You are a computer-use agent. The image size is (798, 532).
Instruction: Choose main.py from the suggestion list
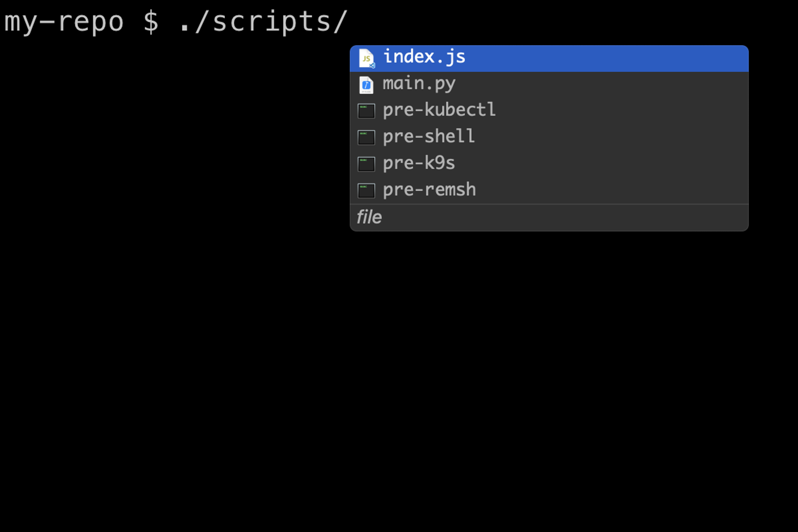549,85
